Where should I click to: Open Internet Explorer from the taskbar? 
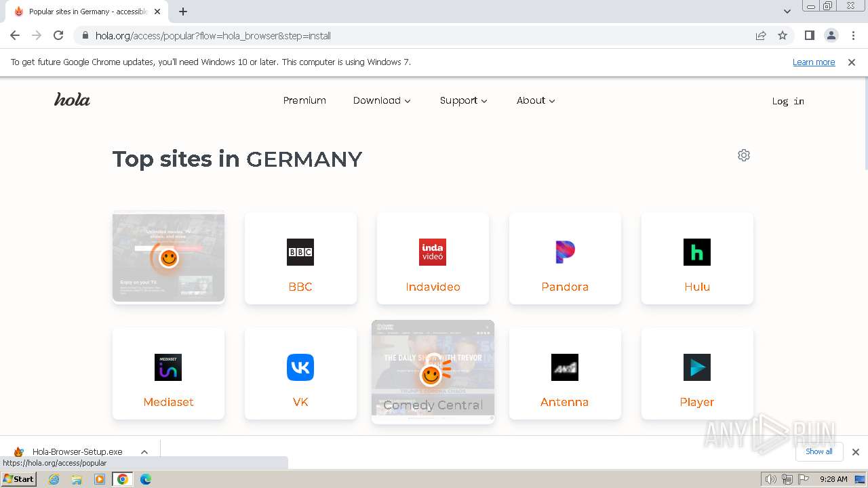pos(54,479)
